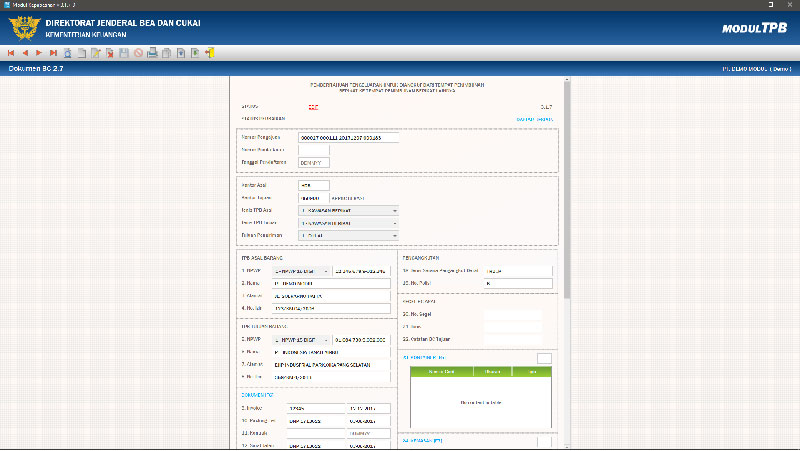Click the red status link

[313, 104]
